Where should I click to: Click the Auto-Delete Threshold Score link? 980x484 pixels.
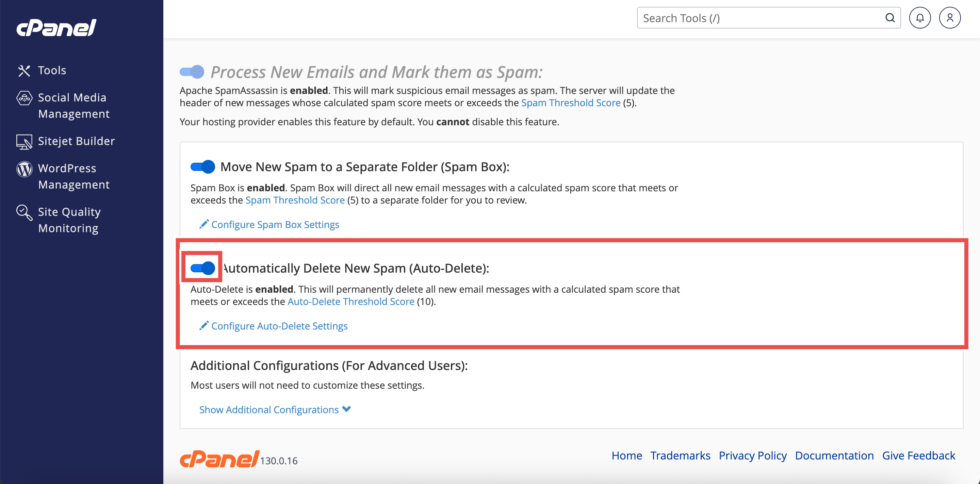(350, 302)
